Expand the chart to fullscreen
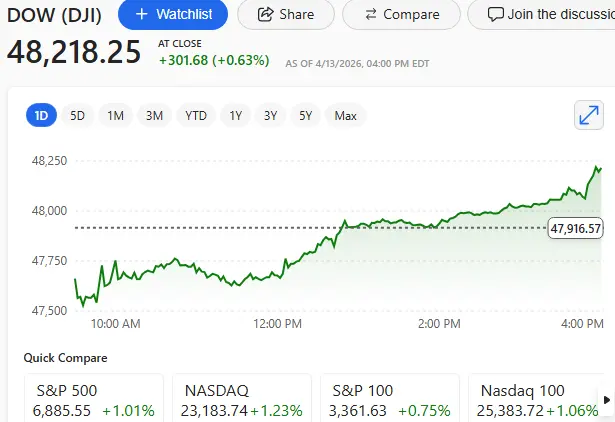 [x=590, y=116]
